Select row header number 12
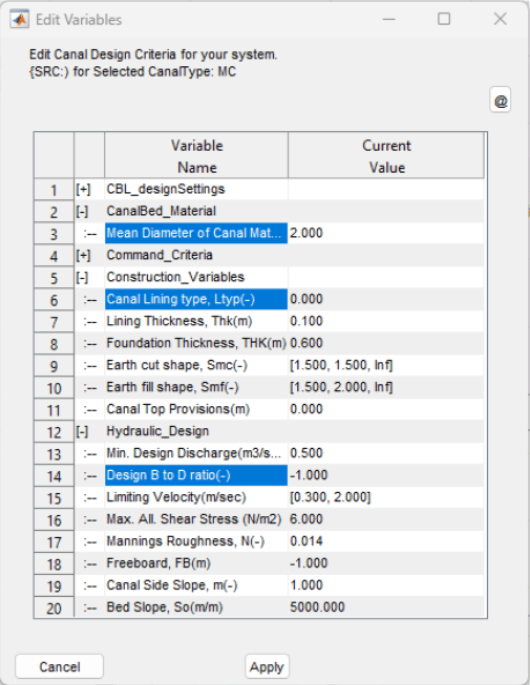Screen dimensions: 530x685 [54, 432]
